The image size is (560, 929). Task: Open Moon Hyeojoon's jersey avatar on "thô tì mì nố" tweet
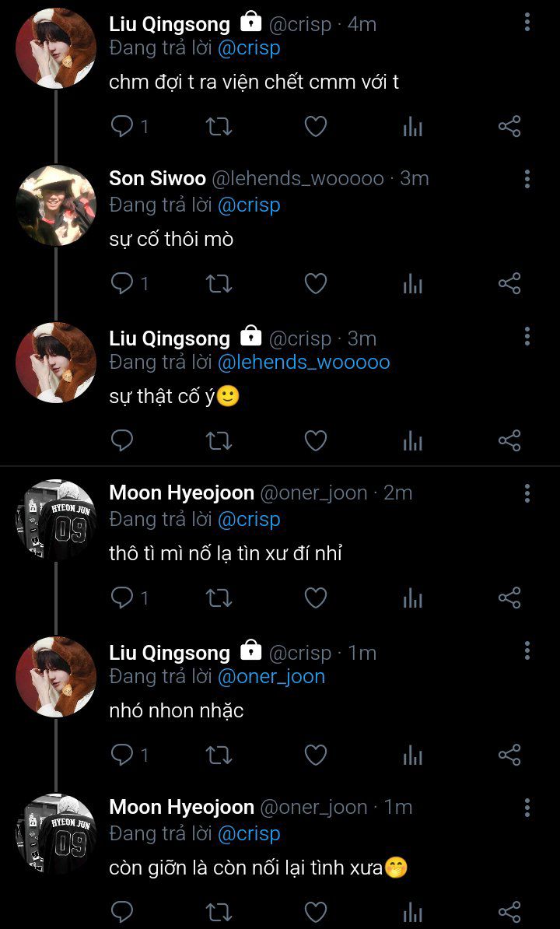coord(56,520)
